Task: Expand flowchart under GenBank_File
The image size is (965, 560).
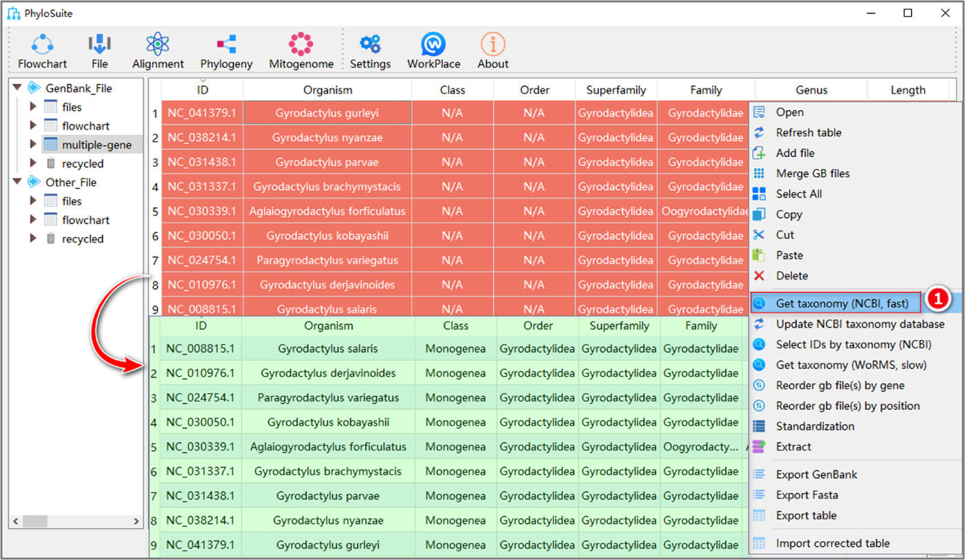Action: 32,125
